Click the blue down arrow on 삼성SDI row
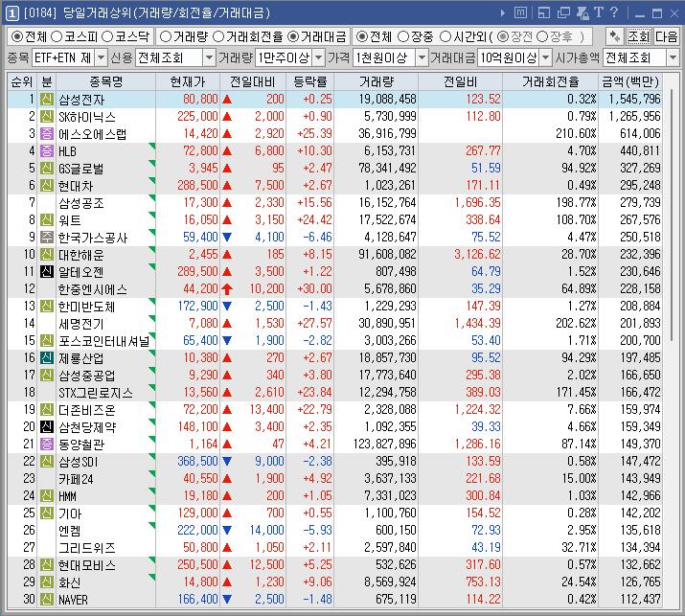 click(x=227, y=461)
